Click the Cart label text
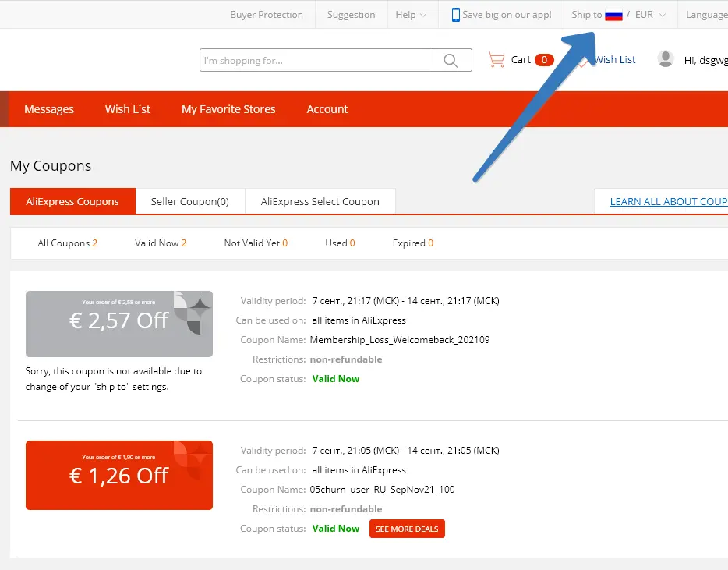Viewport: 728px width, 570px height. coord(521,60)
